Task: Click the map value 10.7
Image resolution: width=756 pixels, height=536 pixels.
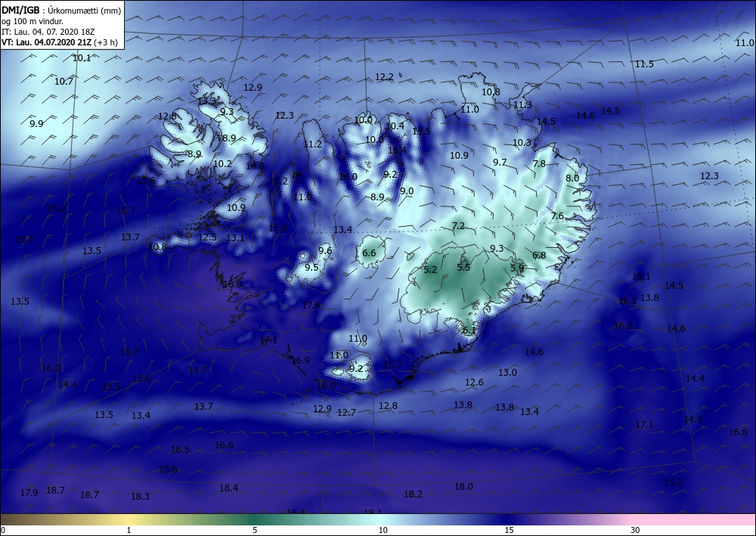Action: point(64,82)
